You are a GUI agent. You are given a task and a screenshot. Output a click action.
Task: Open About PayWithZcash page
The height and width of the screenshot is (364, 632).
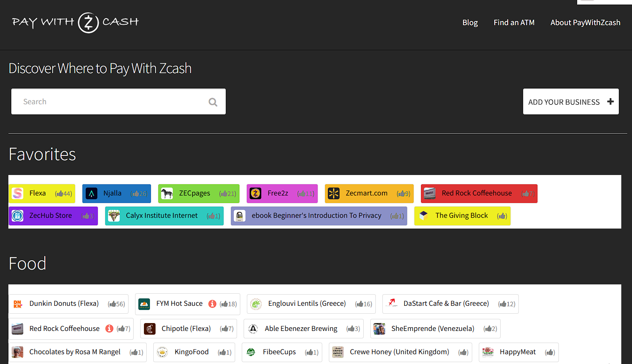coord(585,22)
